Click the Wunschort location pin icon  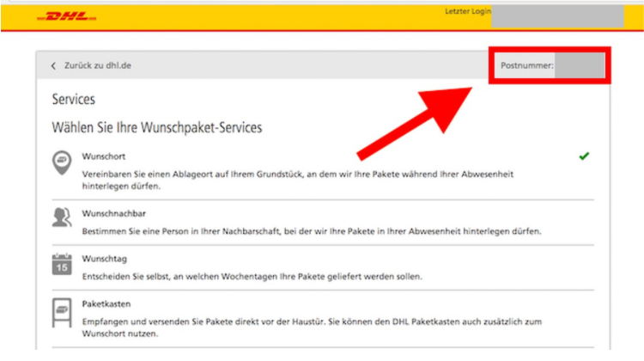(x=62, y=162)
